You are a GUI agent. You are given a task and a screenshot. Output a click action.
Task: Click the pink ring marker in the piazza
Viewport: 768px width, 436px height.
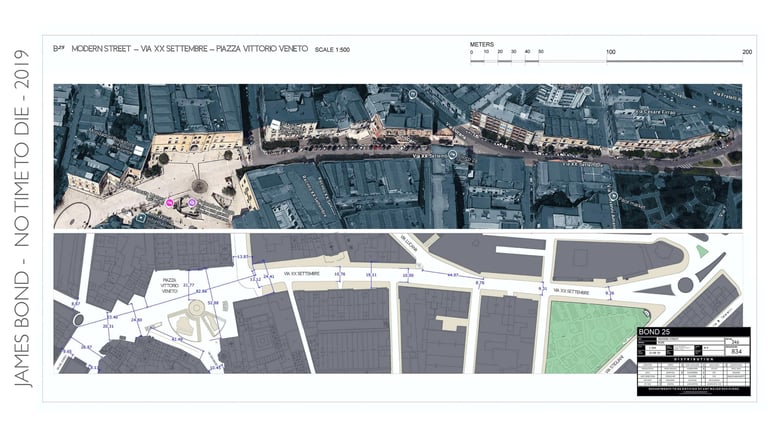click(x=192, y=202)
